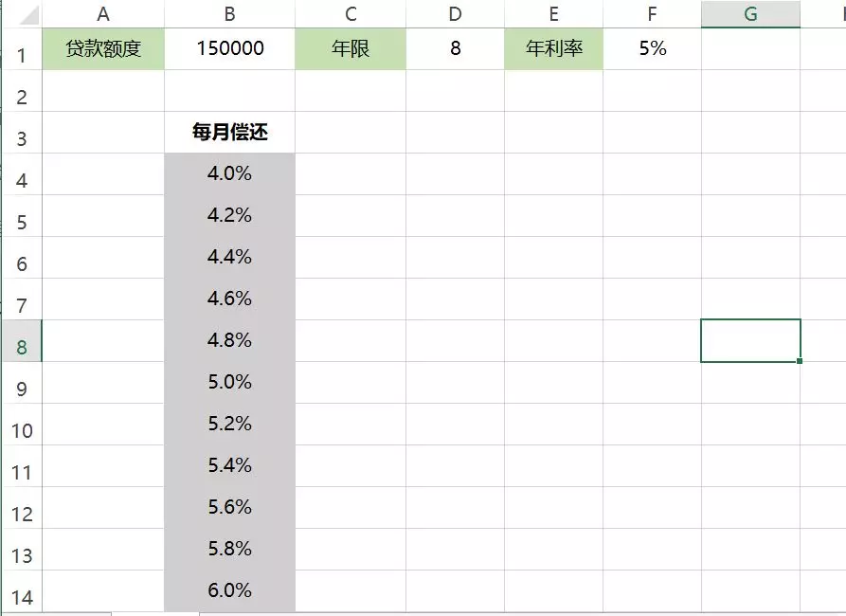Select the cell containing 8 years
The height and width of the screenshot is (616, 846).
[456, 48]
